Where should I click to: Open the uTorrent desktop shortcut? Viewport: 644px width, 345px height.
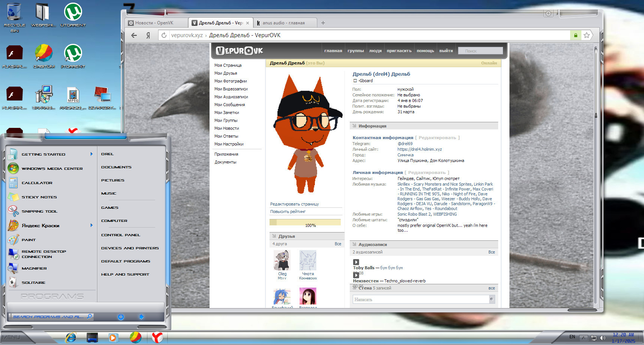pyautogui.click(x=73, y=15)
